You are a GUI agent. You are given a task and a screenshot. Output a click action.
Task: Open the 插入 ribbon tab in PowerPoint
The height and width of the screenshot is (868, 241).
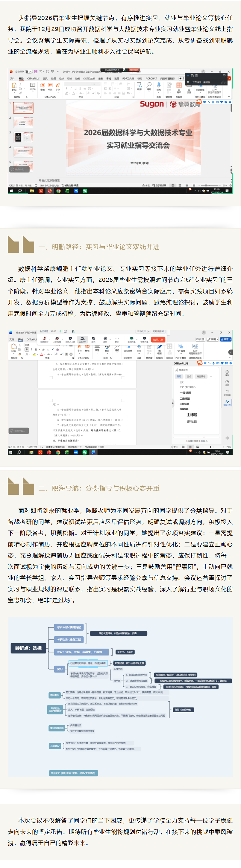pyautogui.click(x=46, y=79)
